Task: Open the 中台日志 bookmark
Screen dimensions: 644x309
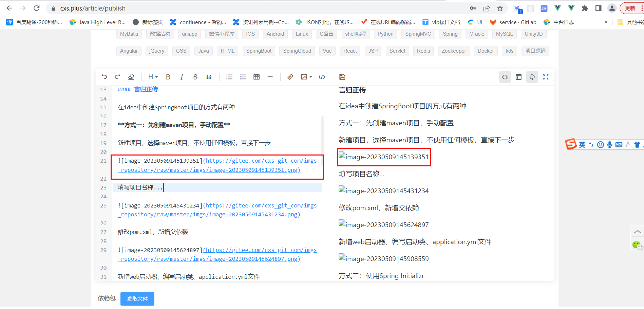Action: pos(559,22)
